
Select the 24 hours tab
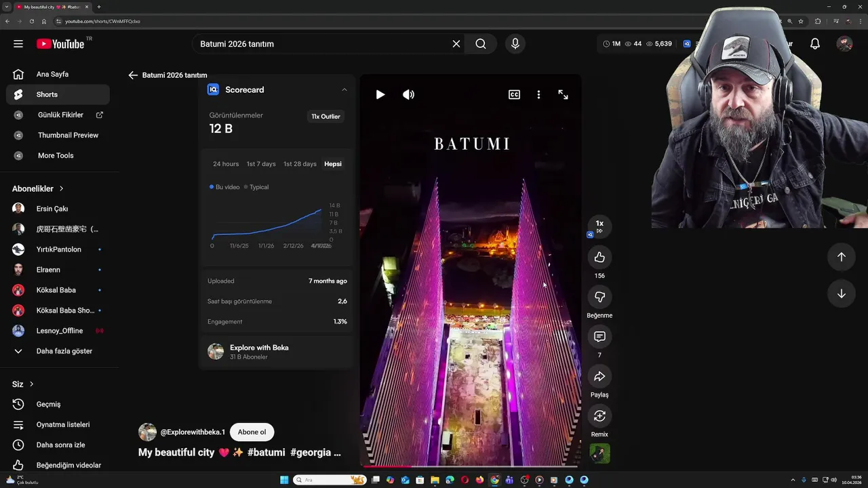point(226,164)
